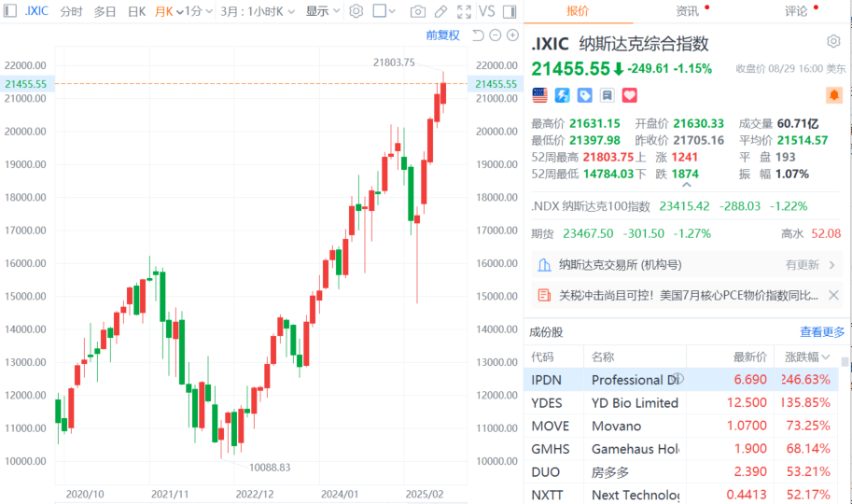The width and height of the screenshot is (852, 504).
Task: Switch to 日K daily candlestick view
Action: [x=136, y=11]
